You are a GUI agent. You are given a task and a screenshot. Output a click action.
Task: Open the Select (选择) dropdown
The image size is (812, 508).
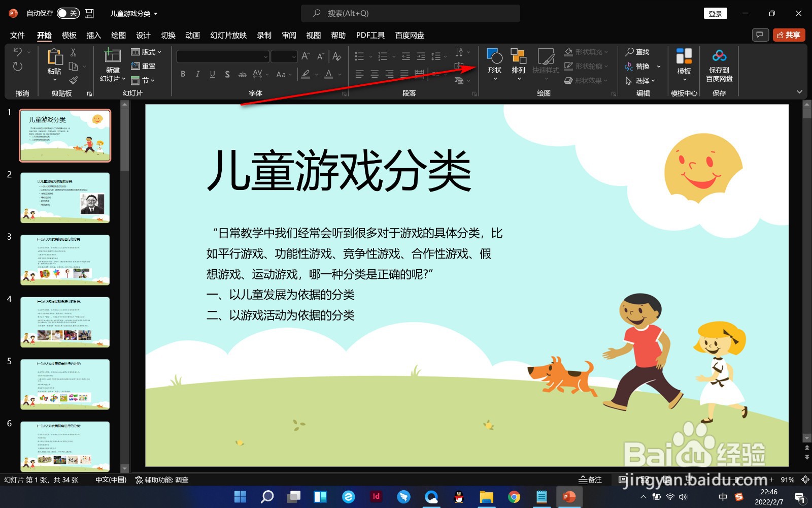[x=640, y=80]
